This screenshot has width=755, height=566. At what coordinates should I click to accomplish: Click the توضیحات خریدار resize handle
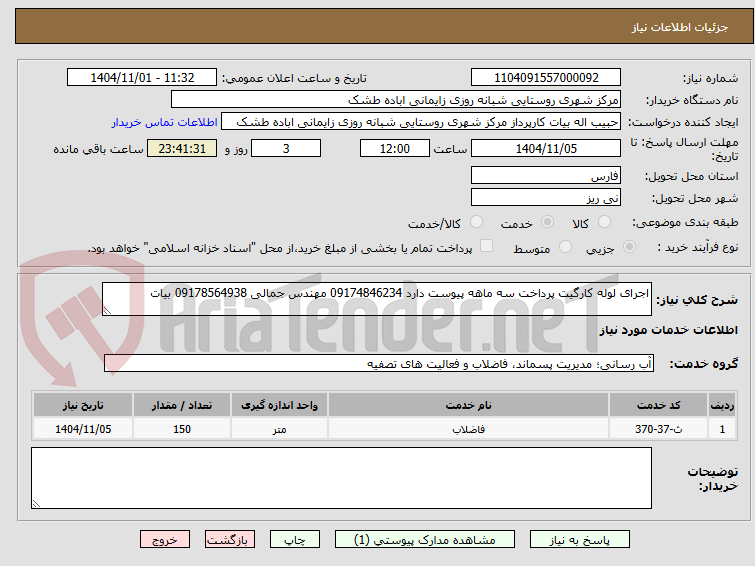(x=36, y=504)
